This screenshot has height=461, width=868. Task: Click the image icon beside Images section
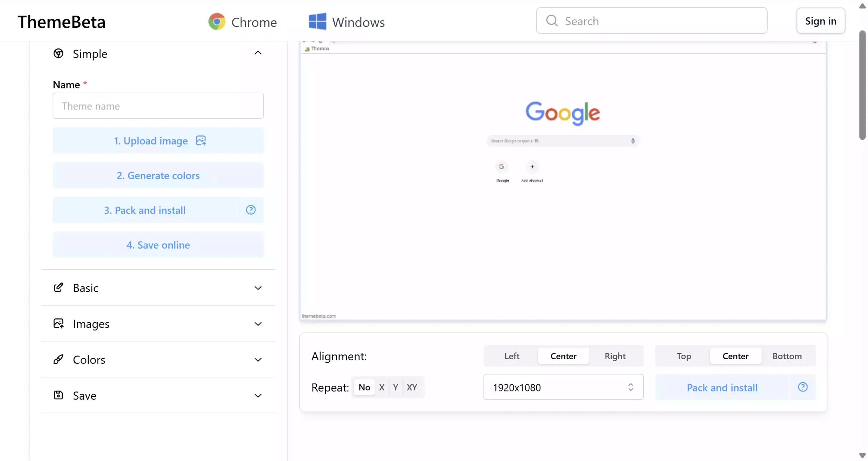59,324
